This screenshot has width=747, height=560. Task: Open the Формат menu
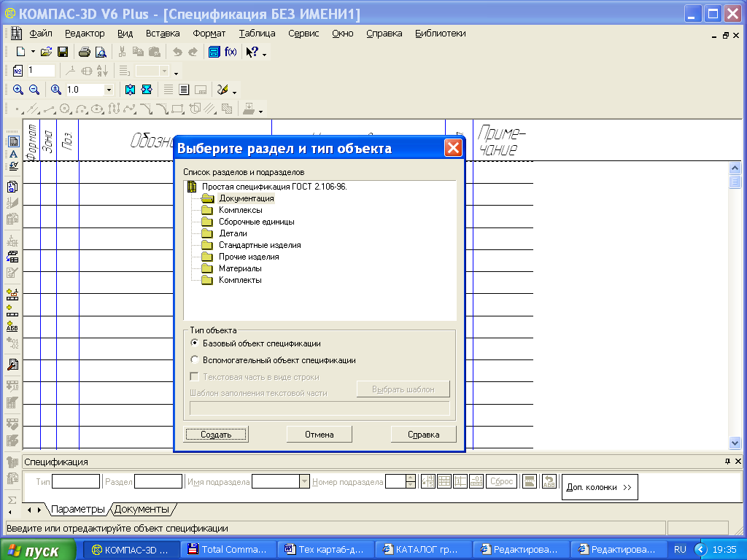coord(209,34)
